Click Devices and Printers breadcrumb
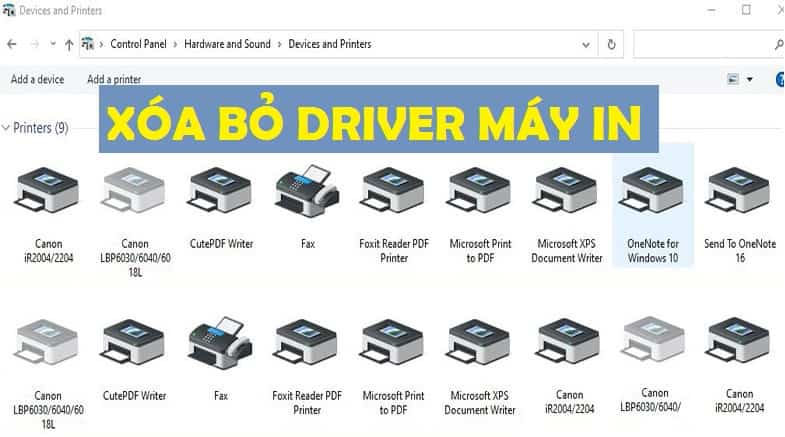 coord(329,44)
